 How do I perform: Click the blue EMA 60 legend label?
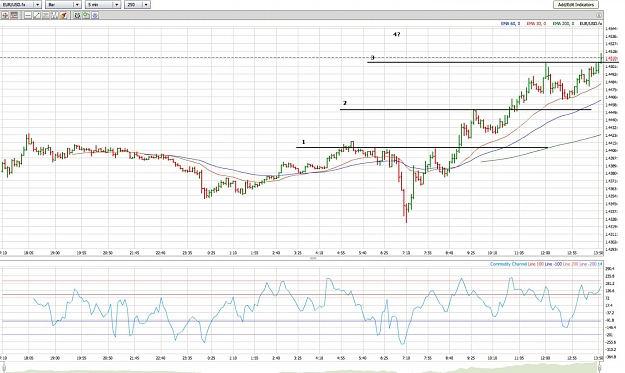click(510, 24)
